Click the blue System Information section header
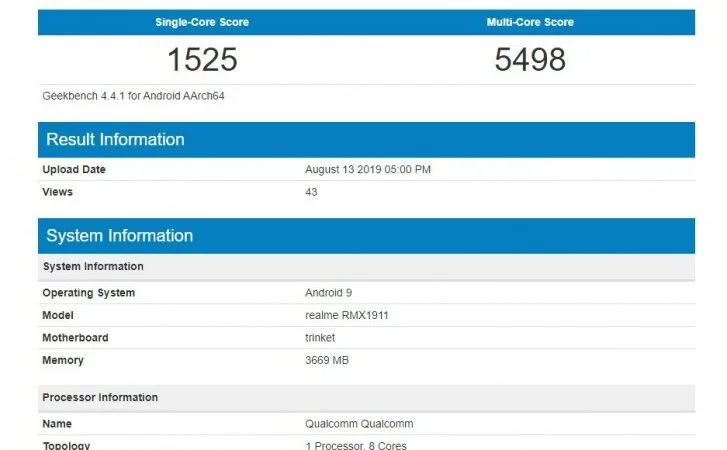Image resolution: width=727 pixels, height=450 pixels. click(x=366, y=236)
